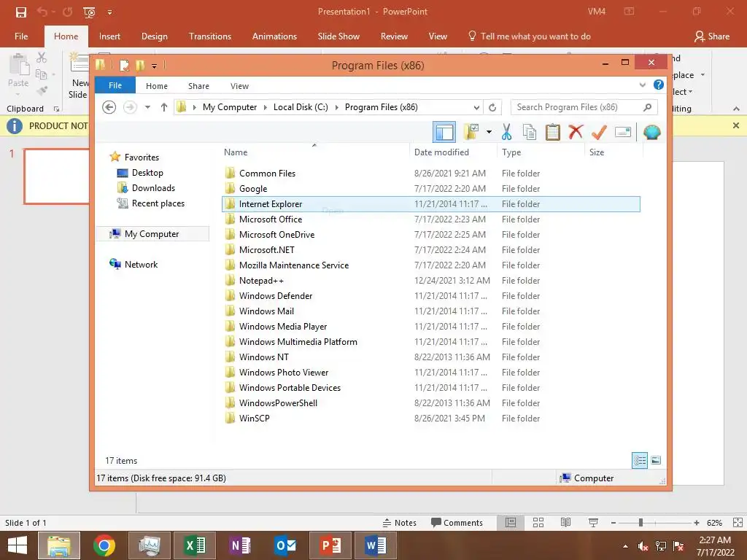Open dropdown arrow beside the new folder icon
Viewport: 747px width, 560px height.
(489, 132)
